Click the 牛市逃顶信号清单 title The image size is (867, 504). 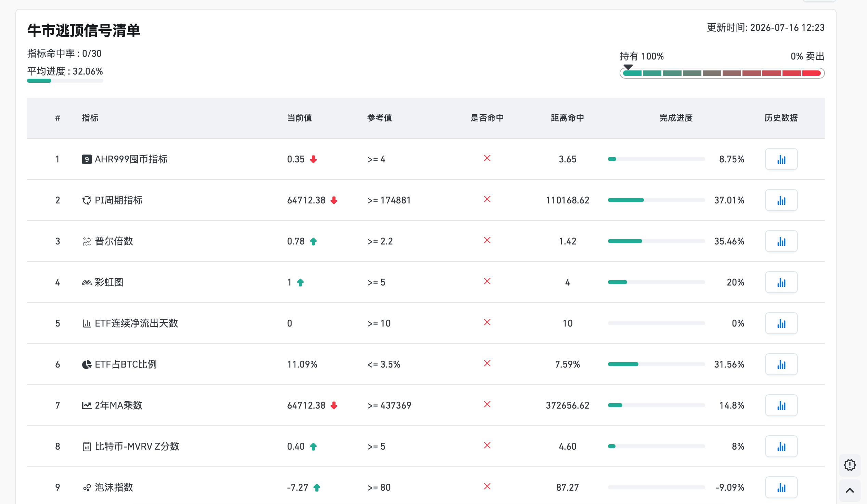tap(83, 30)
